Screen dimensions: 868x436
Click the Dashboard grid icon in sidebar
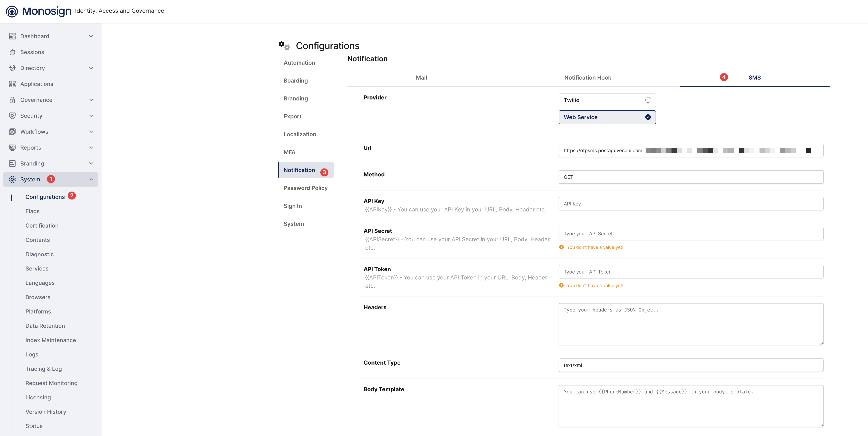[12, 36]
